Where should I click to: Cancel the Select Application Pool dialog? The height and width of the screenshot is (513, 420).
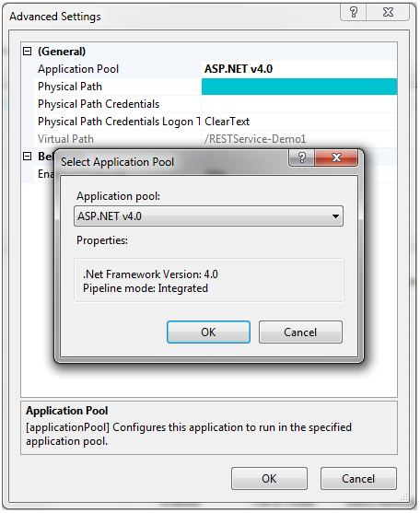300,332
